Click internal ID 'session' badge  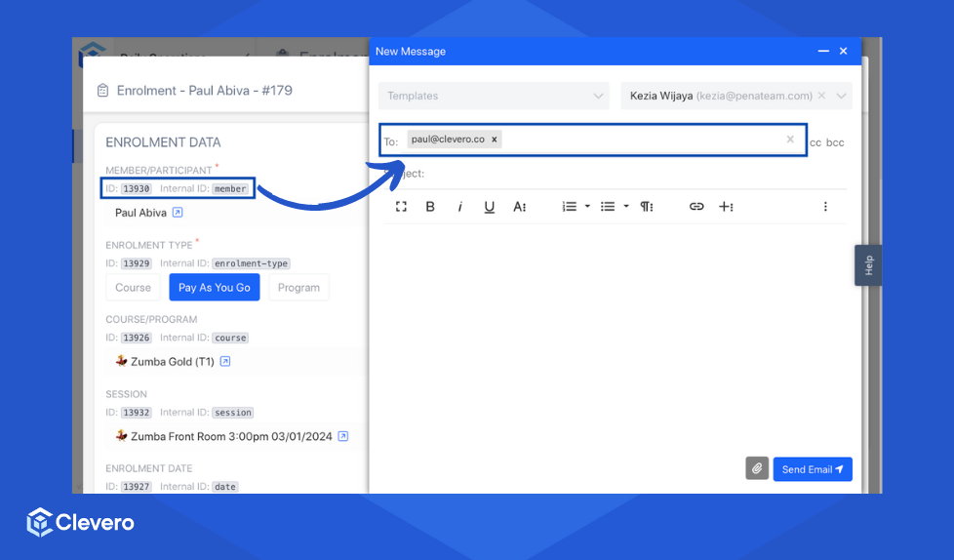(x=233, y=413)
